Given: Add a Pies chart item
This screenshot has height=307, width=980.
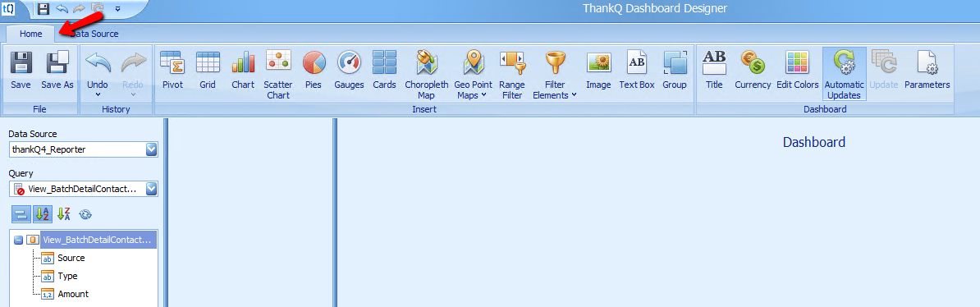Looking at the screenshot, I should [314, 70].
